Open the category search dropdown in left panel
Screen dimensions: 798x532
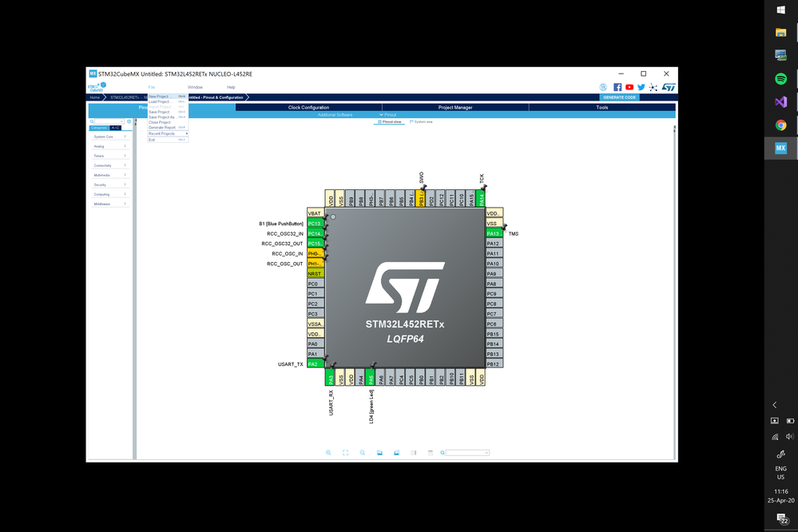point(121,121)
